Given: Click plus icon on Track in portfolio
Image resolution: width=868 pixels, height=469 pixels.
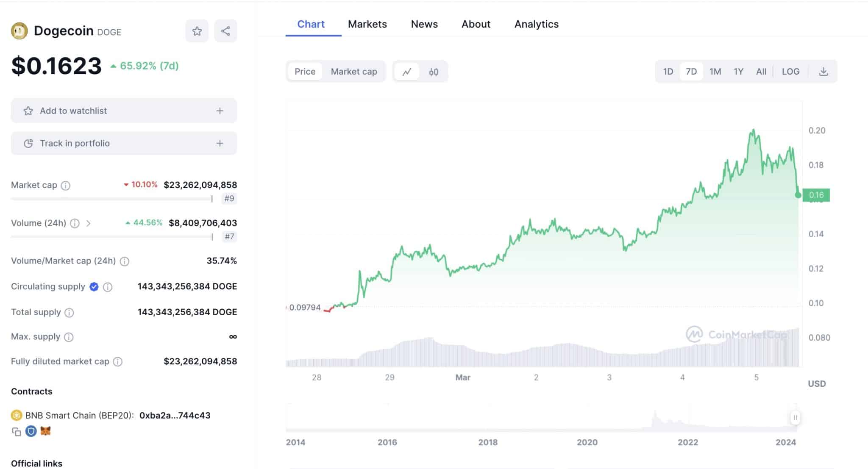Looking at the screenshot, I should (220, 143).
